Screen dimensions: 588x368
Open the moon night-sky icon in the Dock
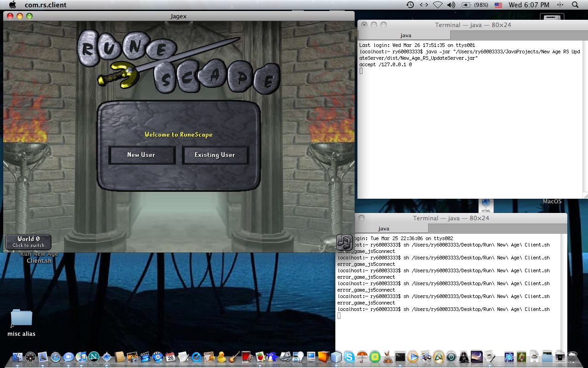click(477, 356)
